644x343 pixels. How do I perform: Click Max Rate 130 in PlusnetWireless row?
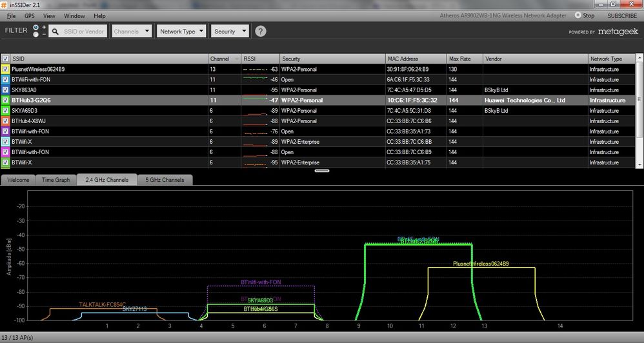pyautogui.click(x=452, y=70)
